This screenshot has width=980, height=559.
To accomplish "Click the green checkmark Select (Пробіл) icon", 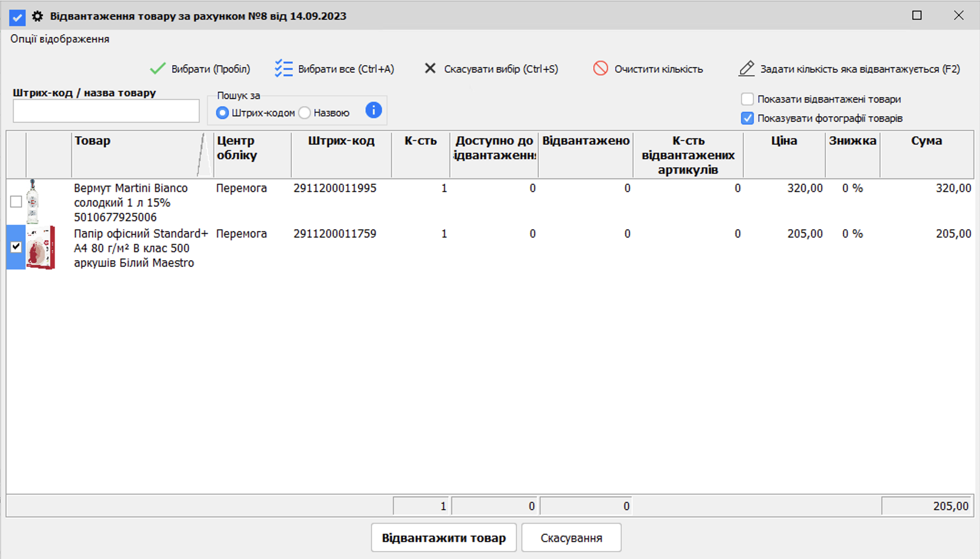I will coord(157,69).
